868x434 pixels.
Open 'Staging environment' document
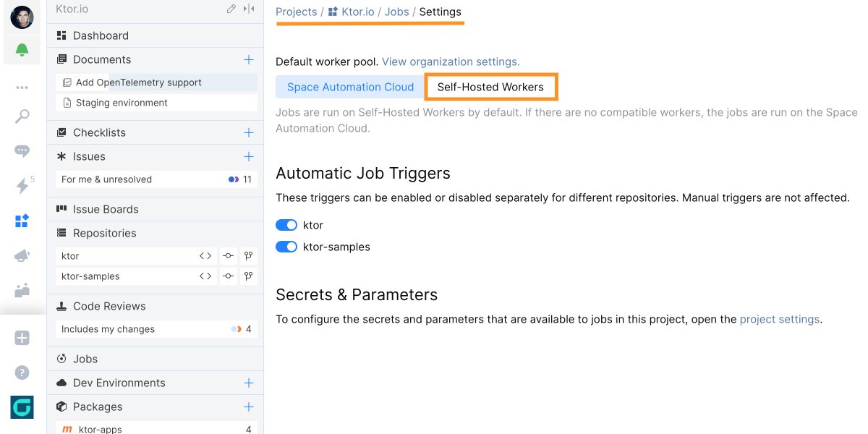tap(156, 103)
